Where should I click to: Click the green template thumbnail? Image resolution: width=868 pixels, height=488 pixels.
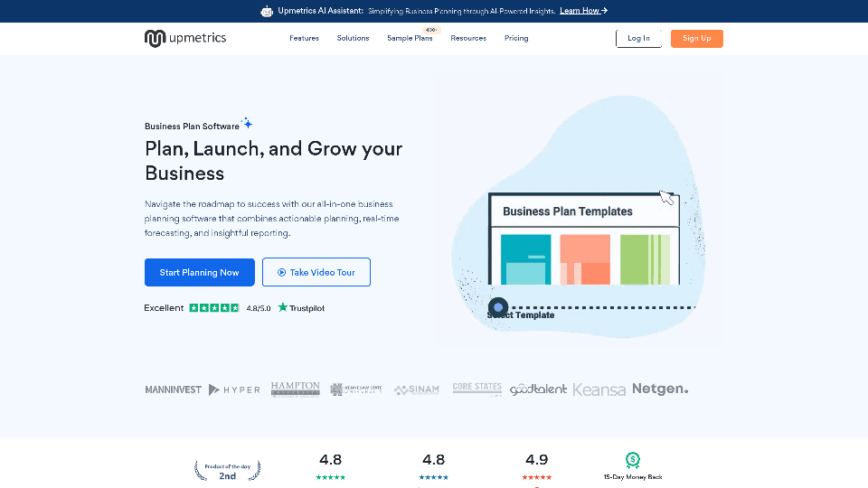[645, 259]
